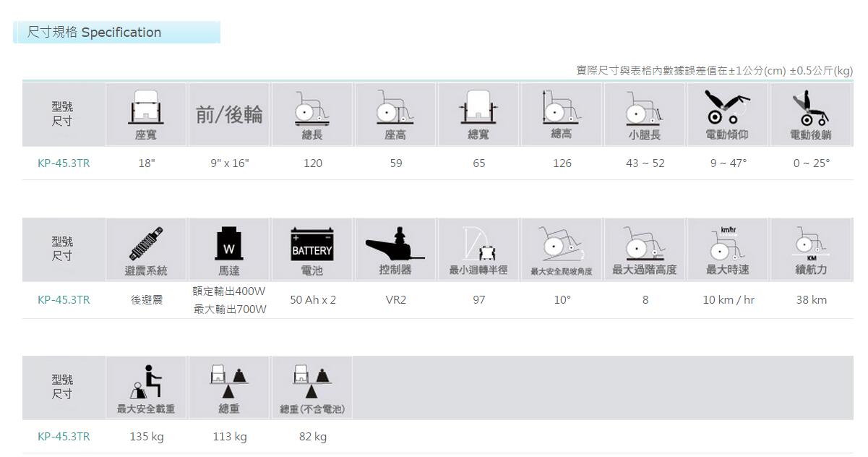Image resolution: width=868 pixels, height=457 pixels.
Task: Select the 電動後躺 electric recline icon
Action: (811, 108)
